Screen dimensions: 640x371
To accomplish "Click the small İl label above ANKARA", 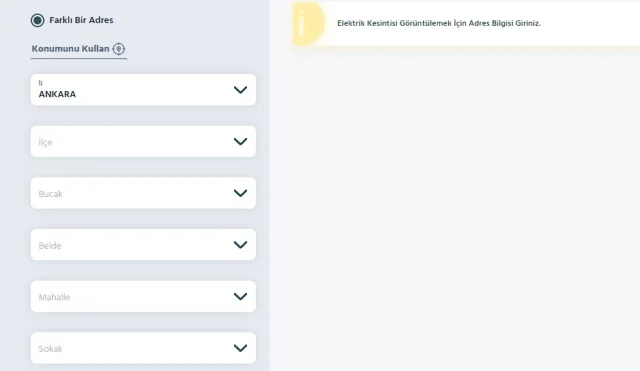I will [x=40, y=83].
